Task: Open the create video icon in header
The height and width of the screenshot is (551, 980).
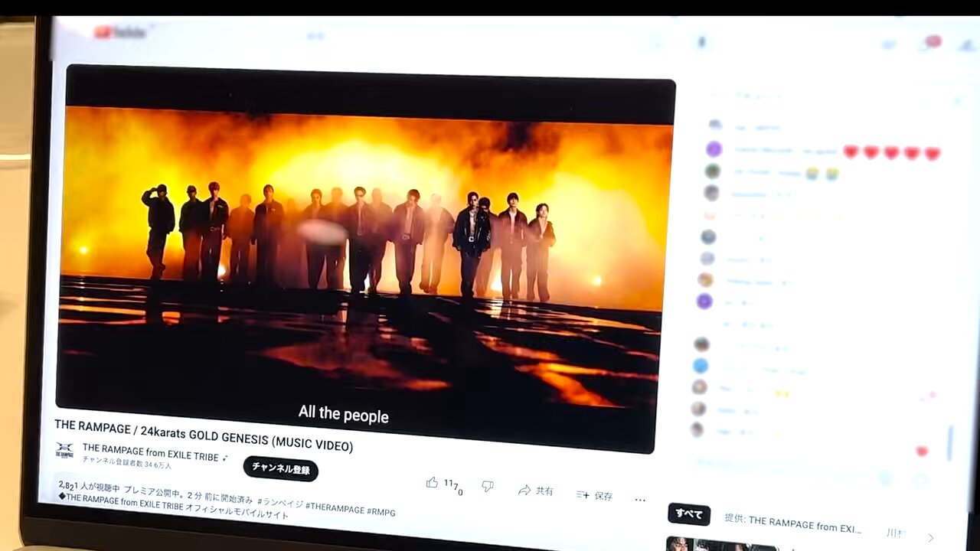Action: coord(889,45)
